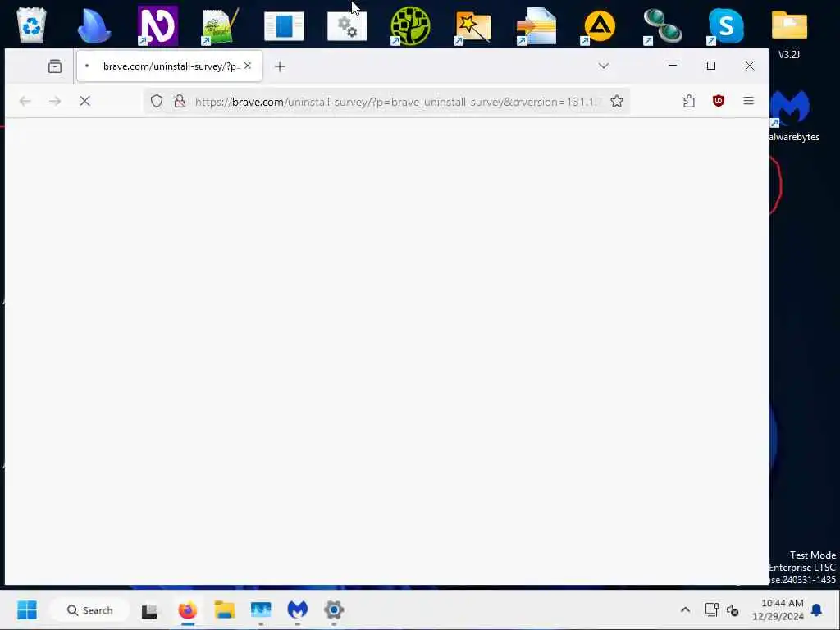Launch the orange arrow document shortcut
The width and height of the screenshot is (840, 630).
[536, 25]
